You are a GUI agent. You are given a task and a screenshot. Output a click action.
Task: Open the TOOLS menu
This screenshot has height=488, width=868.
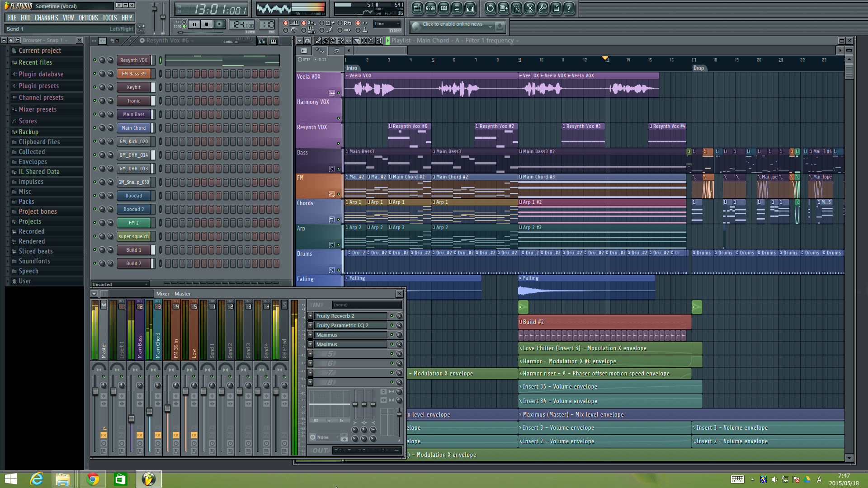click(109, 18)
